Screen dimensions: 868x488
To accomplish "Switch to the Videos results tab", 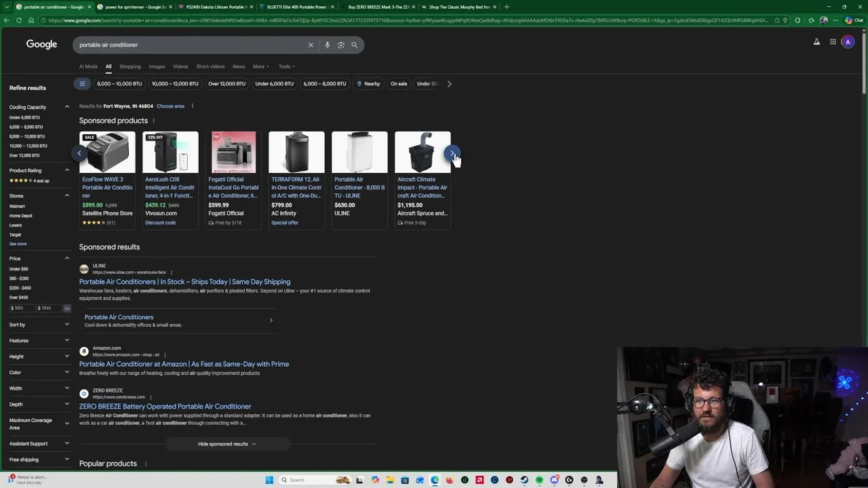I will click(180, 66).
